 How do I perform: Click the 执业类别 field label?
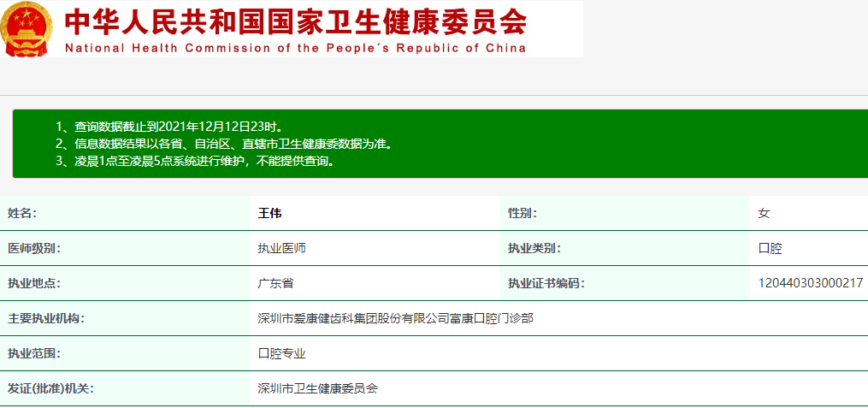click(534, 248)
